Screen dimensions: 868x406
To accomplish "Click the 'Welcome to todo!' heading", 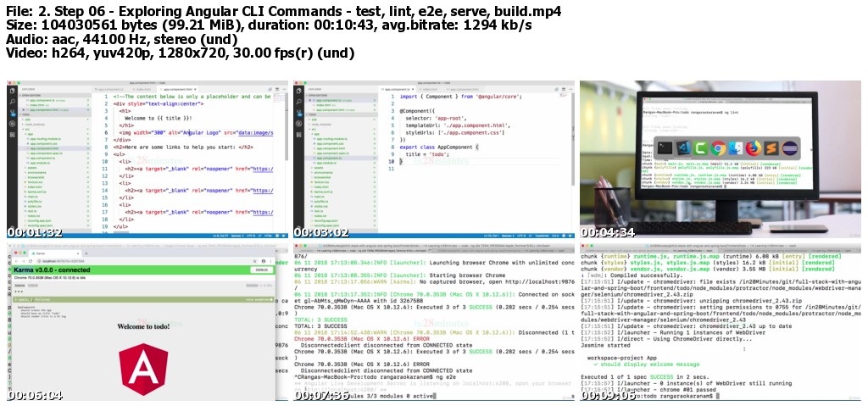I will pos(144,327).
